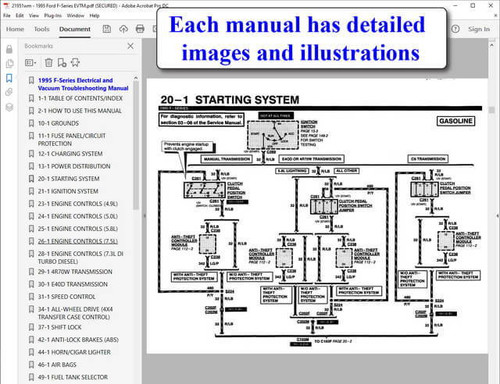This screenshot has height=384, width=500.
Task: Open bookmark 31-1 Speed Control
Action: coord(66,297)
